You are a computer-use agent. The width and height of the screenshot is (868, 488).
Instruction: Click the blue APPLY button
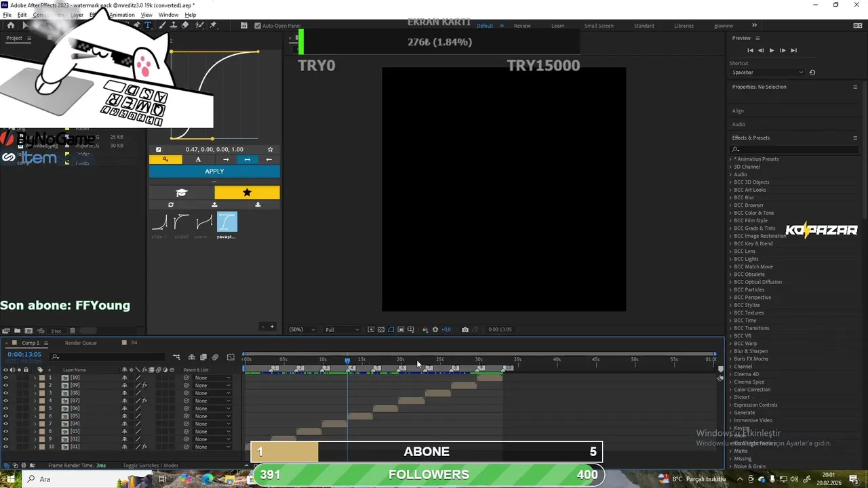click(214, 171)
